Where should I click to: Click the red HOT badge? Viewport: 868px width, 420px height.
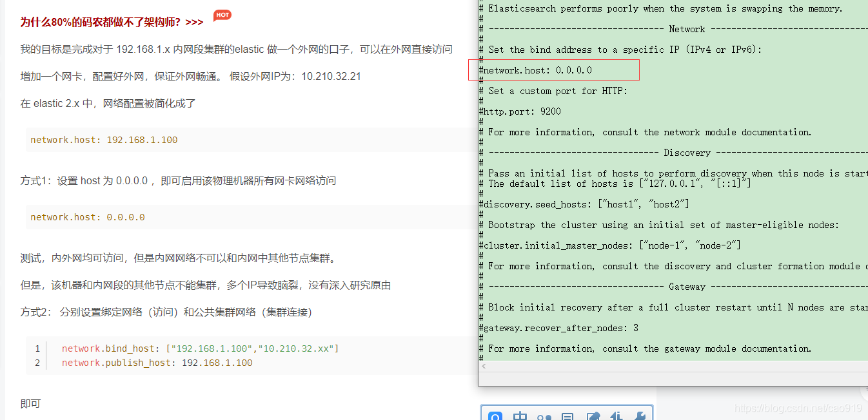[x=222, y=15]
